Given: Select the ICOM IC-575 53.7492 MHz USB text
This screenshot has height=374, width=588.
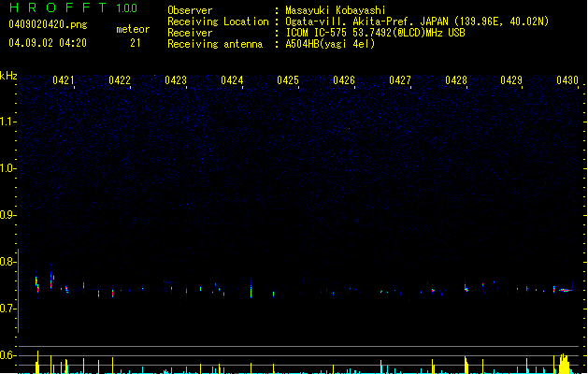Looking at the screenshot, I should pos(376,33).
